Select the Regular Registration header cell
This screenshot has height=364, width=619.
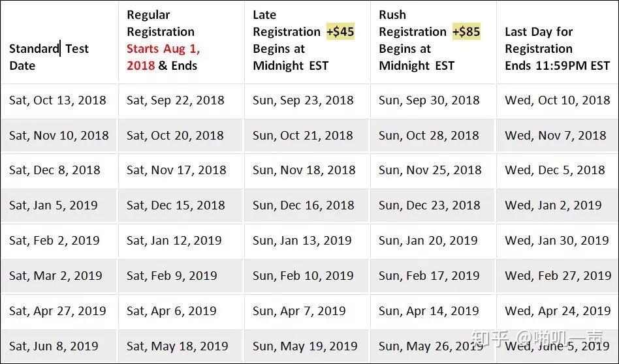pyautogui.click(x=182, y=42)
